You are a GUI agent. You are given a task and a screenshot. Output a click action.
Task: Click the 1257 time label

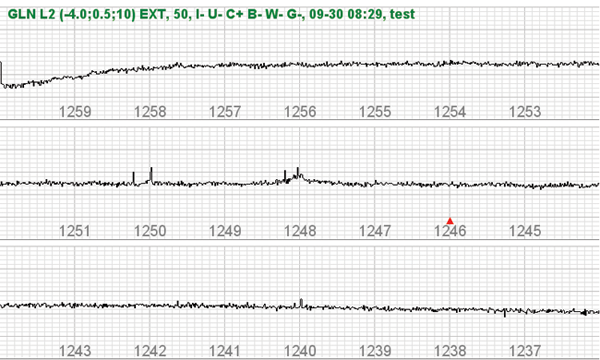(x=225, y=112)
